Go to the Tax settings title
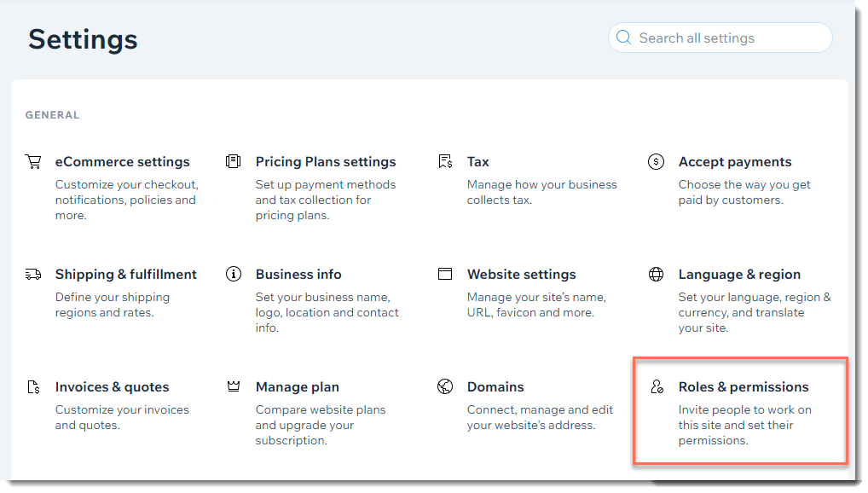This screenshot has height=493, width=868. click(x=477, y=162)
